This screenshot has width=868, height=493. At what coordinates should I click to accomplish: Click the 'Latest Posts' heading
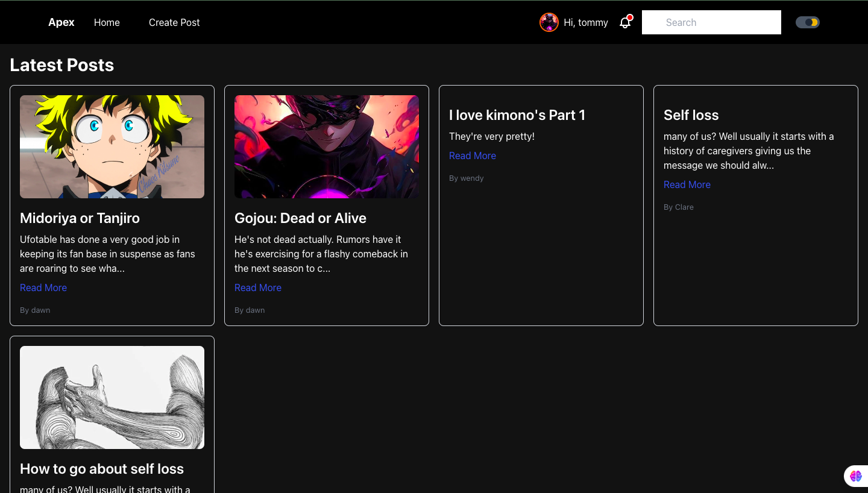(x=62, y=65)
